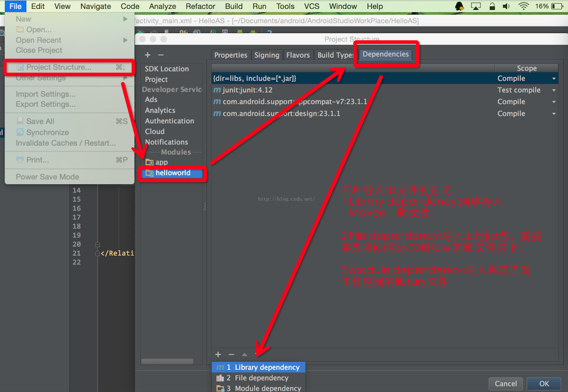Image resolution: width=568 pixels, height=392 pixels.
Task: Switch to the Flavors tab
Action: click(x=298, y=55)
